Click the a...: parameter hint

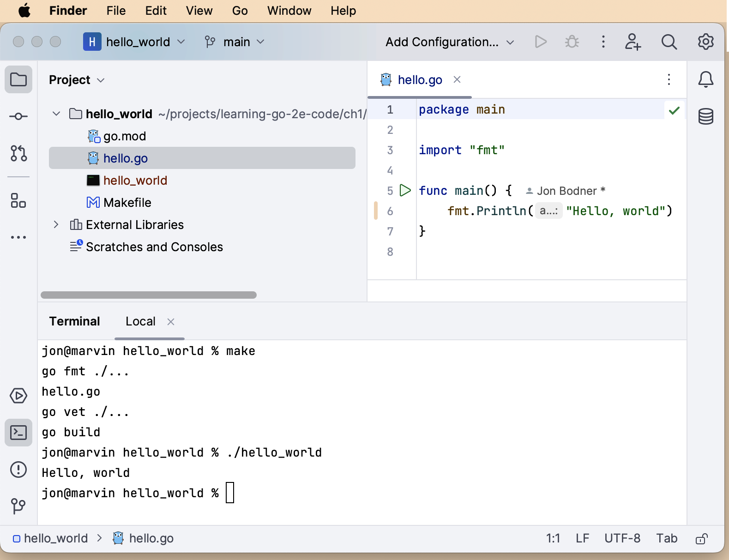click(x=548, y=211)
